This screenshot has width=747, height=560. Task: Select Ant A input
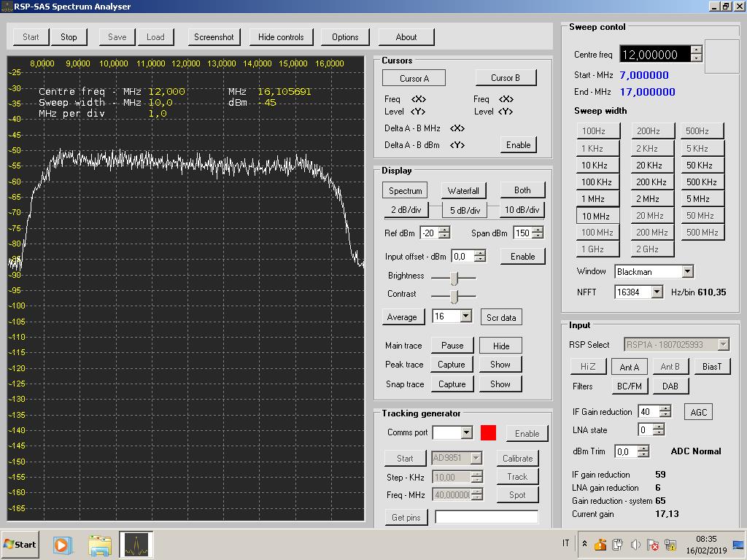click(x=629, y=367)
